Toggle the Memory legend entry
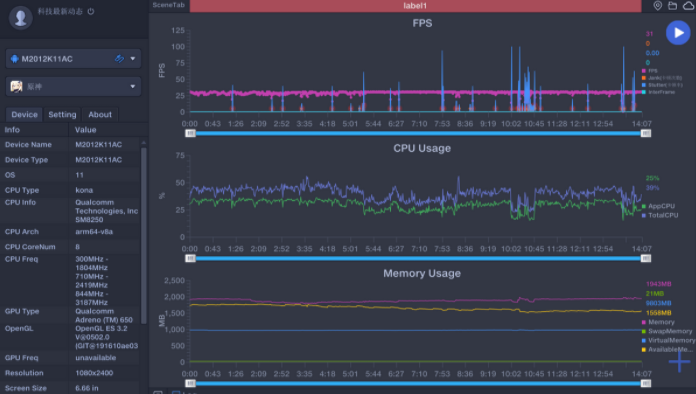 click(658, 322)
